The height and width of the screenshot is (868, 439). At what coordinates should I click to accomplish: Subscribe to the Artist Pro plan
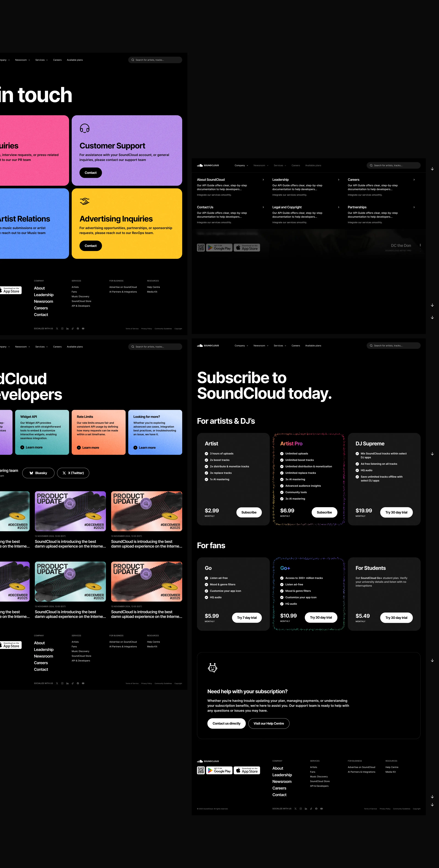click(x=324, y=512)
